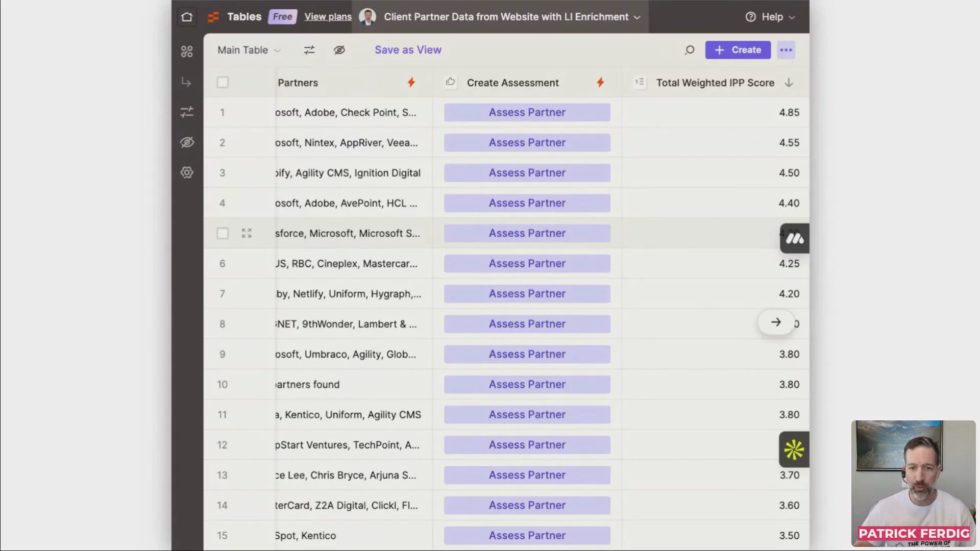Check the Salesforce, Microsoft row checkbox

[x=223, y=233]
